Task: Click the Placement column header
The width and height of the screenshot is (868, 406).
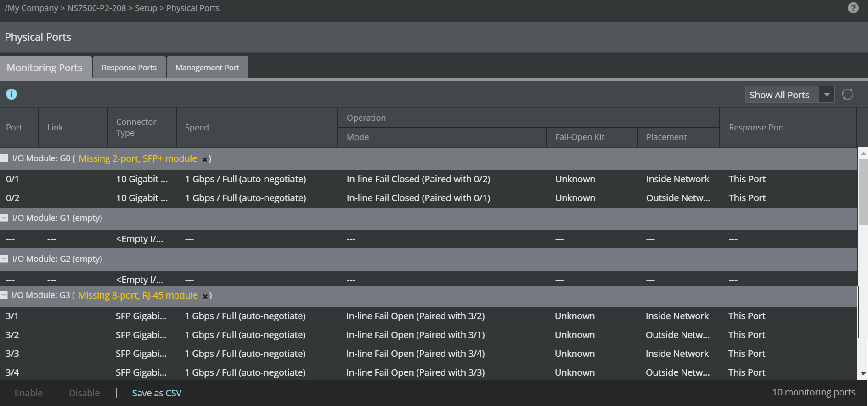Action: [679, 137]
